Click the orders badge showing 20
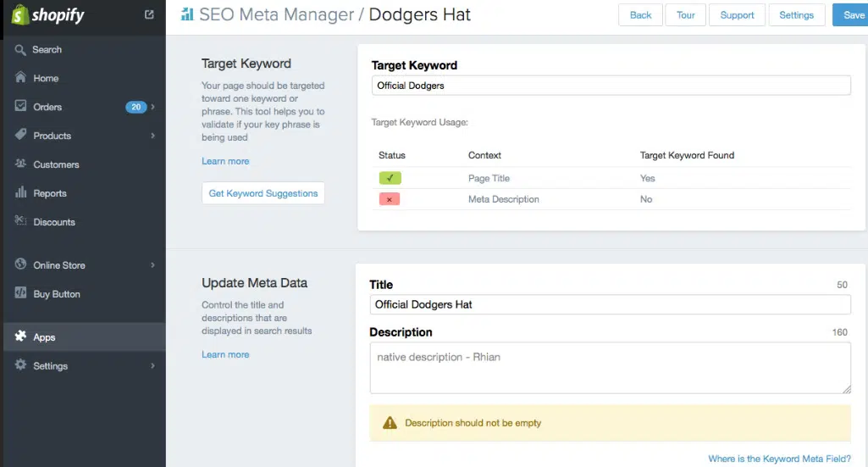 point(135,107)
